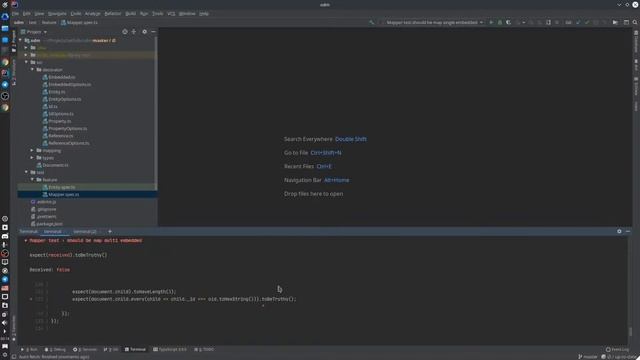Open Telegram from the OS dock
The image size is (640, 360).
[5, 84]
